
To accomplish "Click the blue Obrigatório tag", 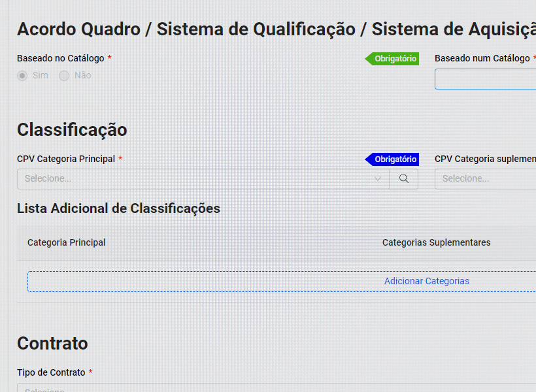I will [393, 159].
